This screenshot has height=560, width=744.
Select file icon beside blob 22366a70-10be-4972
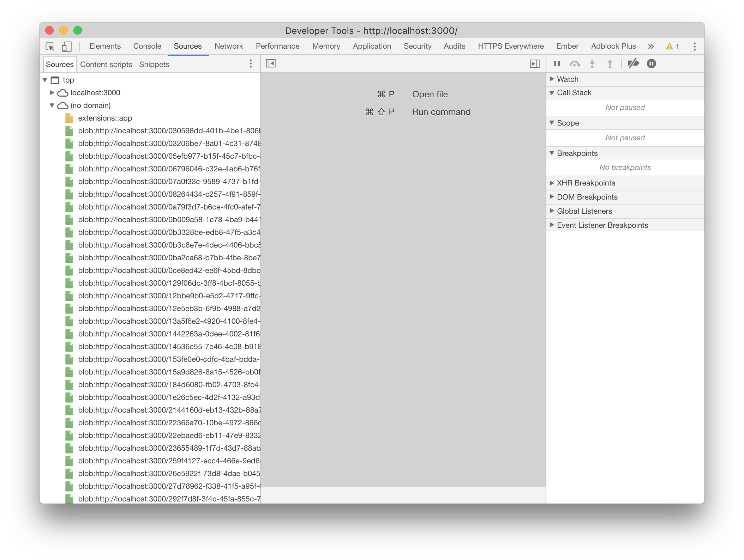point(69,423)
